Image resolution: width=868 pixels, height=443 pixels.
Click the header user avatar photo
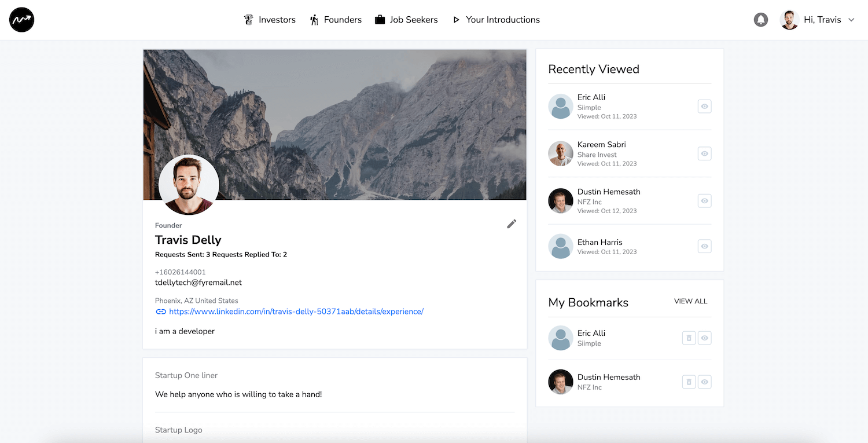click(789, 20)
